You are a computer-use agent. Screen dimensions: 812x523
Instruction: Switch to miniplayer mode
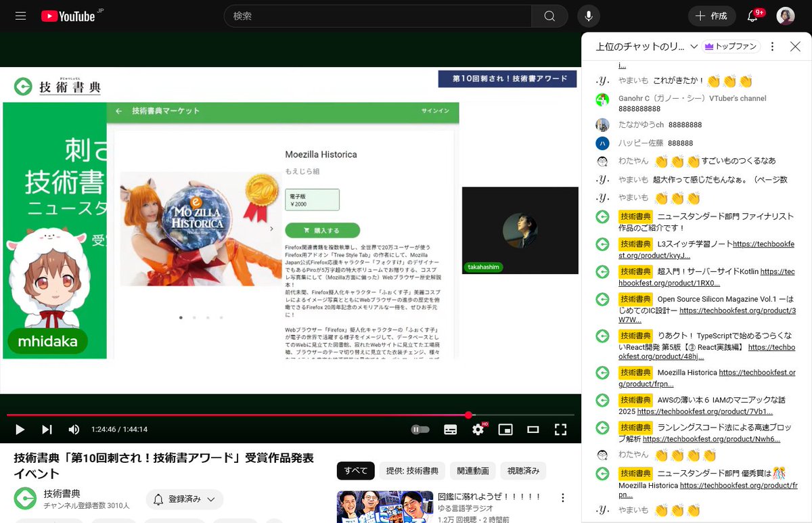pyautogui.click(x=505, y=430)
